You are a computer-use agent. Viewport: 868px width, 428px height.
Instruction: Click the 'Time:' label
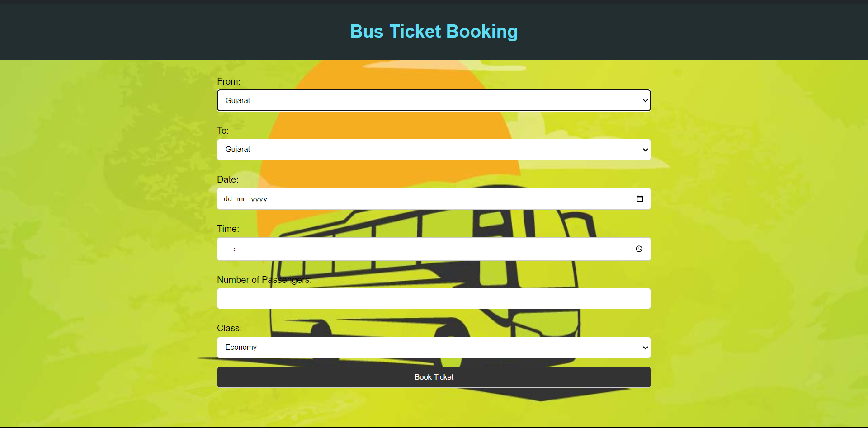pyautogui.click(x=228, y=229)
